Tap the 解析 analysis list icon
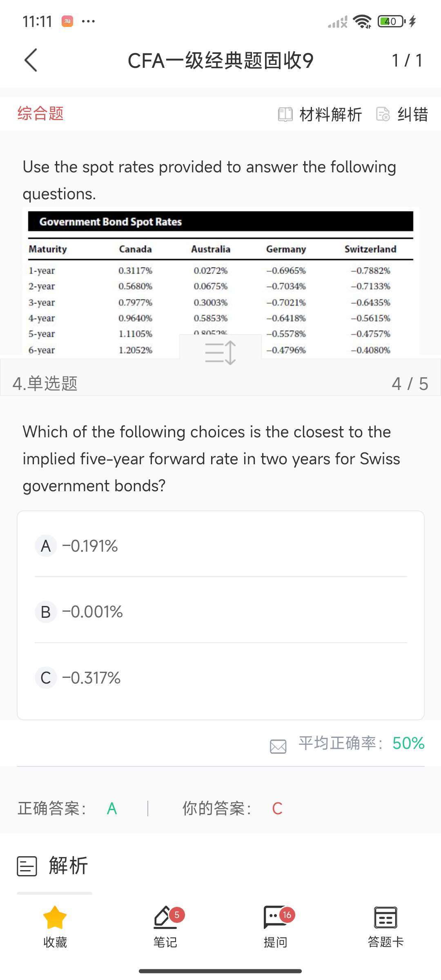 tap(27, 866)
